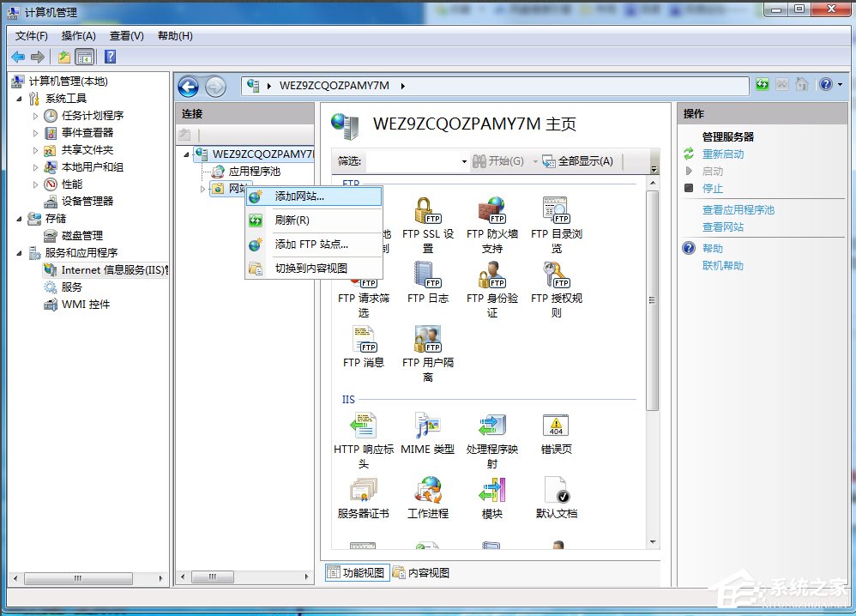The height and width of the screenshot is (616, 856).
Task: Open the 默认文档 feature icon
Action: click(556, 491)
